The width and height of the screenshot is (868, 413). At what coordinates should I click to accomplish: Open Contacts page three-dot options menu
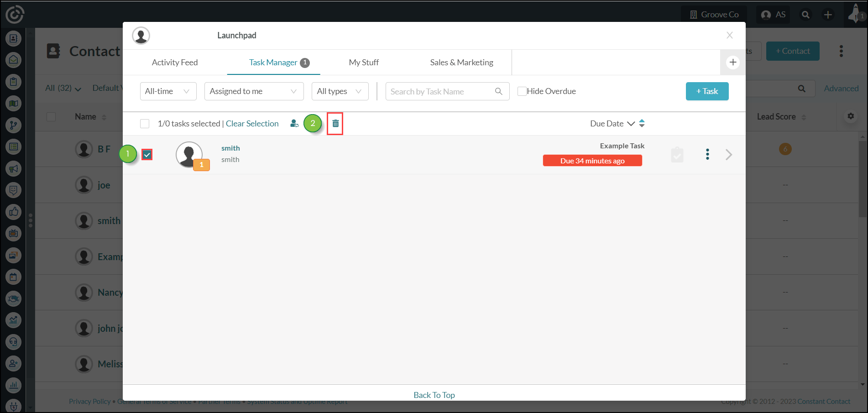pyautogui.click(x=841, y=51)
